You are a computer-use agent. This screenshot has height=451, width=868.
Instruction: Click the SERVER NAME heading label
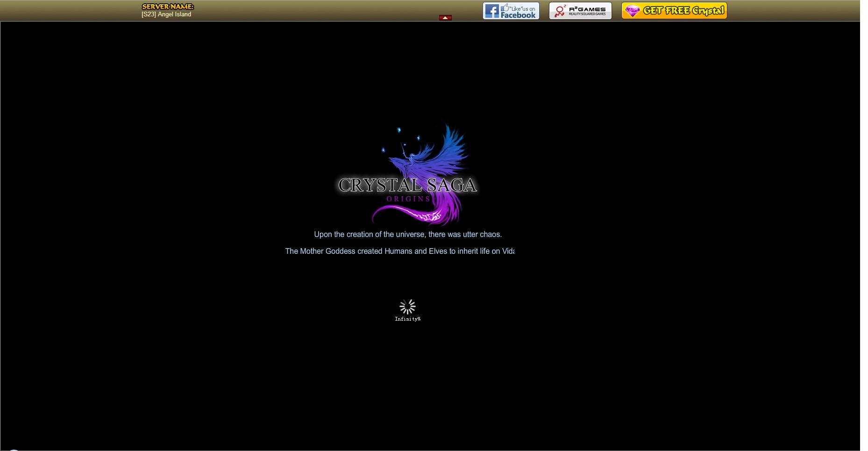tap(167, 7)
